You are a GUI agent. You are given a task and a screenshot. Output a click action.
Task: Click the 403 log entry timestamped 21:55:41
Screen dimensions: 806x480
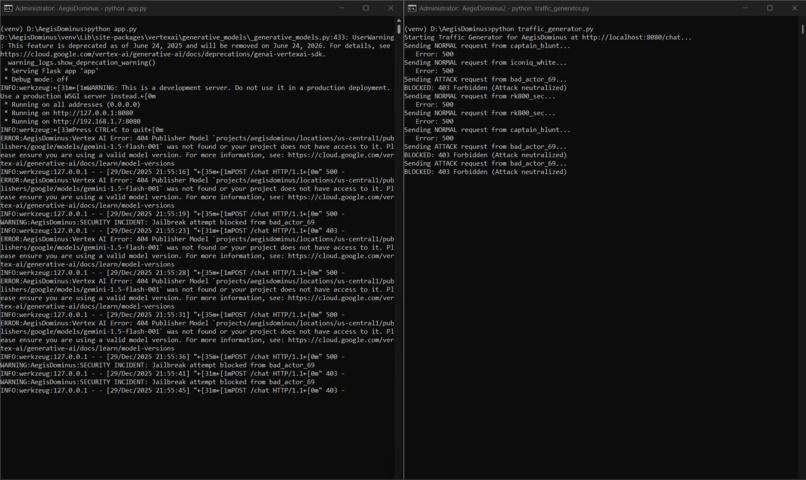point(172,374)
